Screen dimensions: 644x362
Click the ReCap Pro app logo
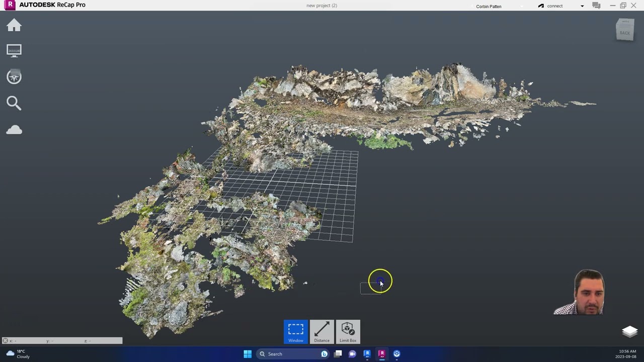10,5
